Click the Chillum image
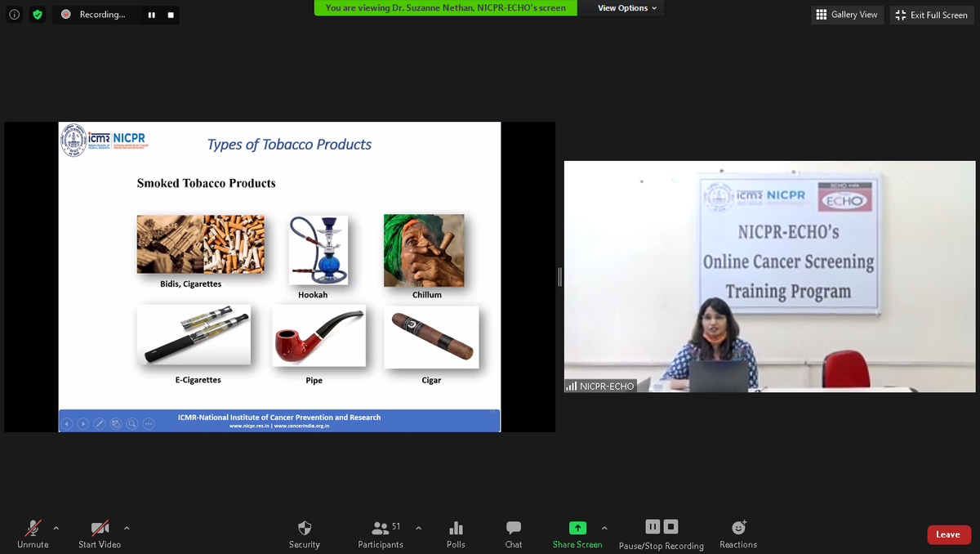This screenshot has width=980, height=554. pos(424,250)
